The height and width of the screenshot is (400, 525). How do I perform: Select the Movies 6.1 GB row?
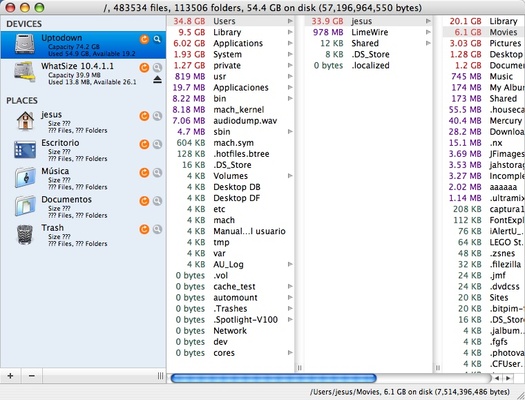(x=484, y=32)
